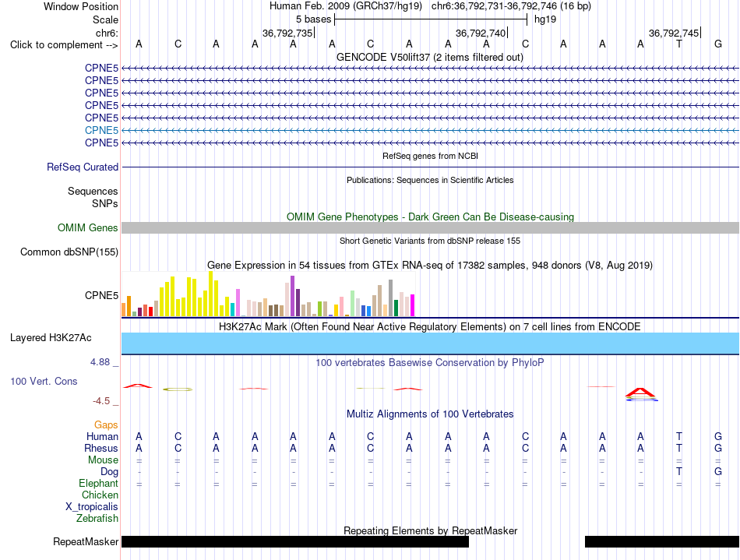Click the chr6:36,792,731-36,792,746 (16 bp) position text
The image size is (740, 560).
pyautogui.click(x=511, y=6)
